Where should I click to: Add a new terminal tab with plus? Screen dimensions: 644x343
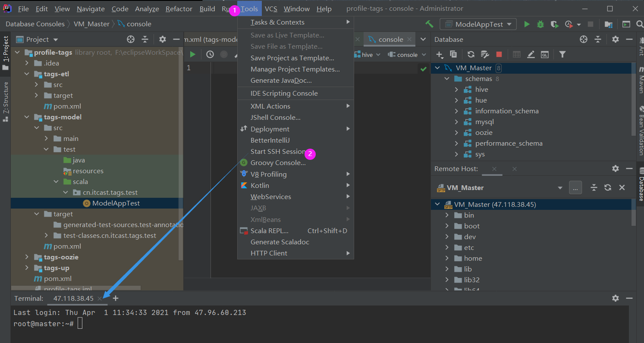(115, 298)
